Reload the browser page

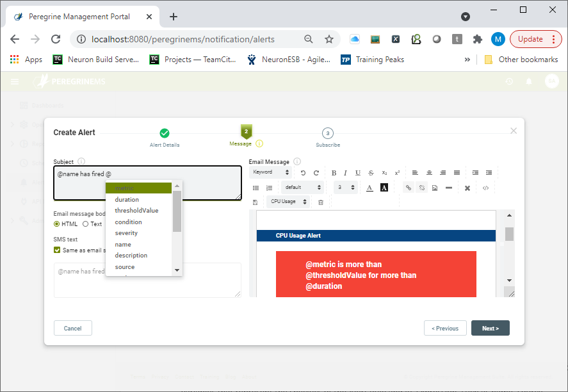(56, 39)
